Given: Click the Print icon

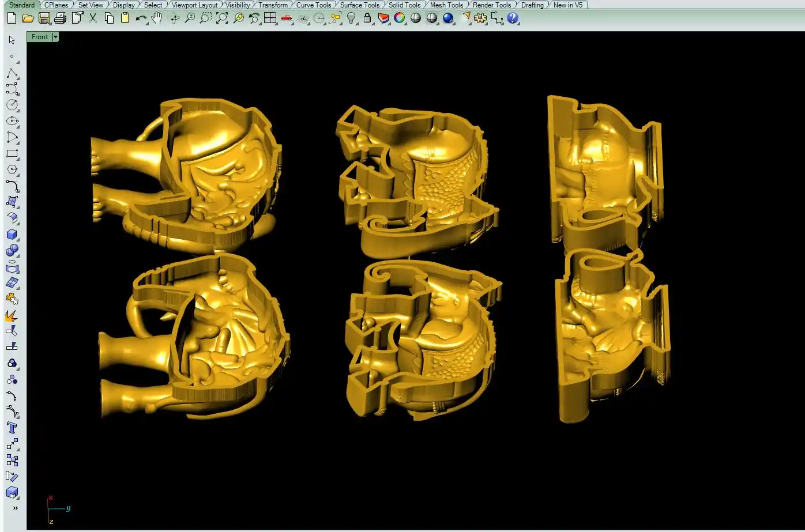Looking at the screenshot, I should coord(60,18).
